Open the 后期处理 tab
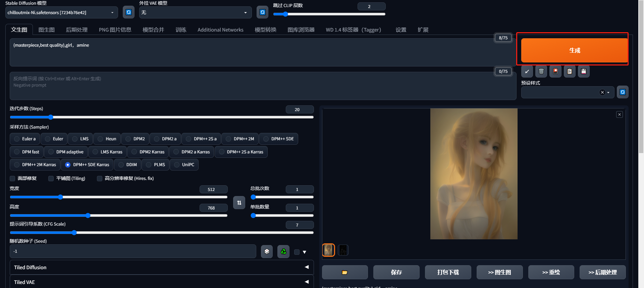The width and height of the screenshot is (644, 288). point(77,30)
